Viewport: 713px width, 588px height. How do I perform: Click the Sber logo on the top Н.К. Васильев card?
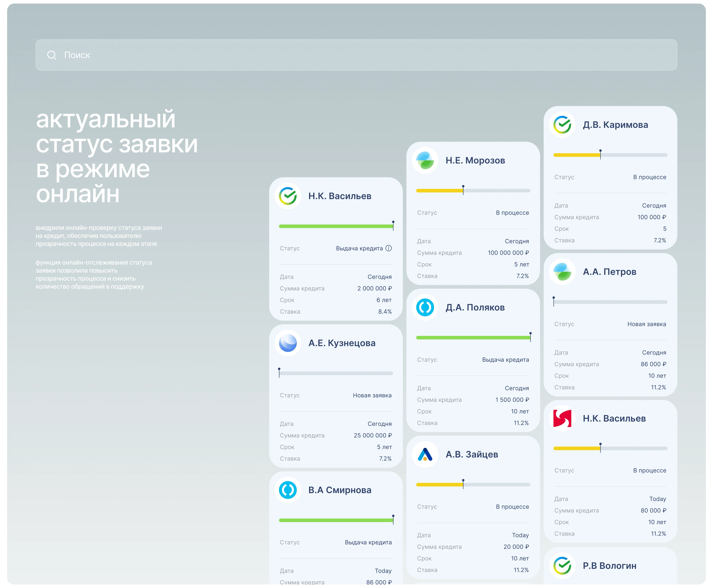288,196
